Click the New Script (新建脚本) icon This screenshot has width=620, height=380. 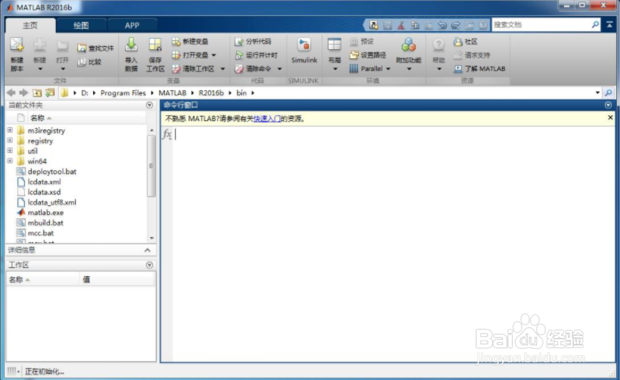point(17,45)
